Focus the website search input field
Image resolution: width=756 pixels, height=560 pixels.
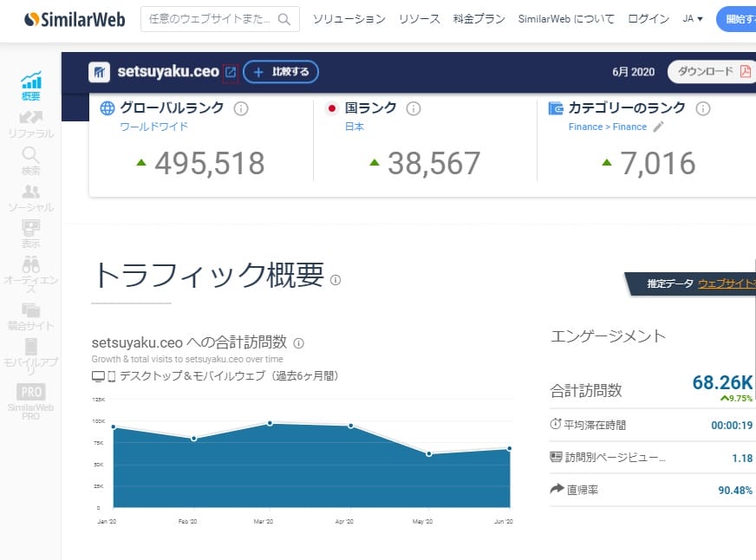click(220, 19)
